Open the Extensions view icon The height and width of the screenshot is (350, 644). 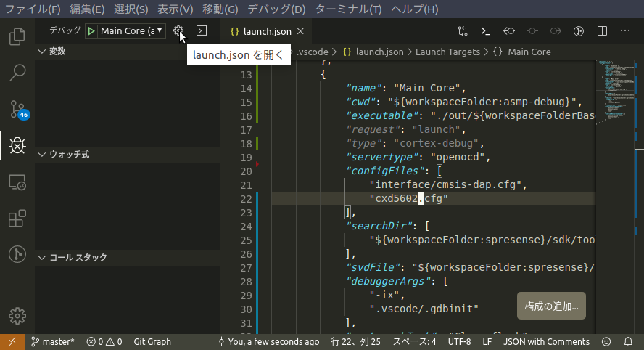(x=17, y=218)
